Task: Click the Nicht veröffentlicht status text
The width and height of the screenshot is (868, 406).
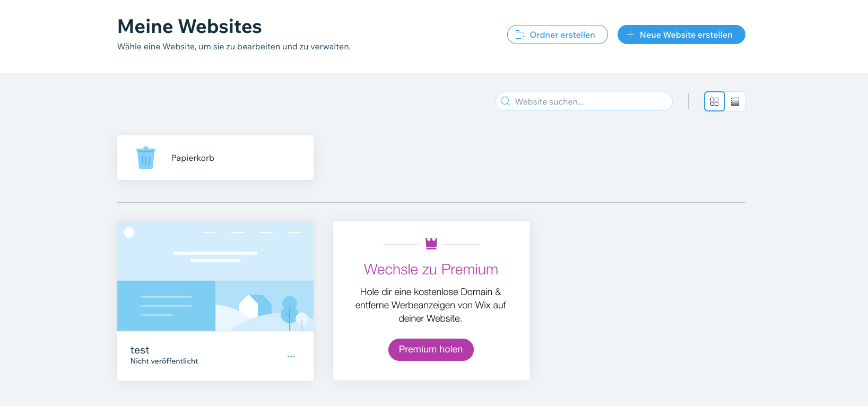Action: coord(164,361)
